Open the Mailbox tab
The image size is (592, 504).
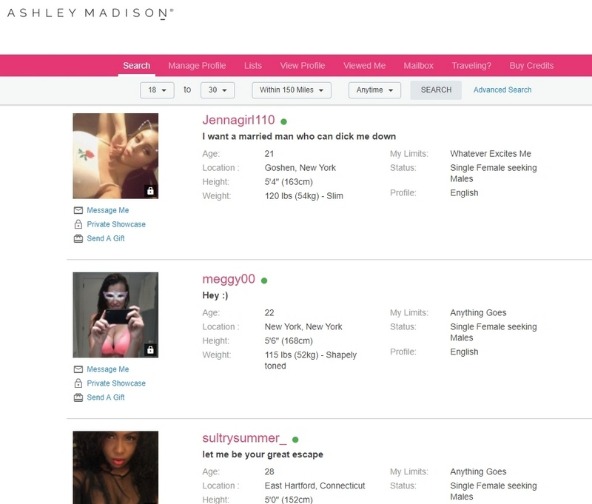pyautogui.click(x=418, y=66)
